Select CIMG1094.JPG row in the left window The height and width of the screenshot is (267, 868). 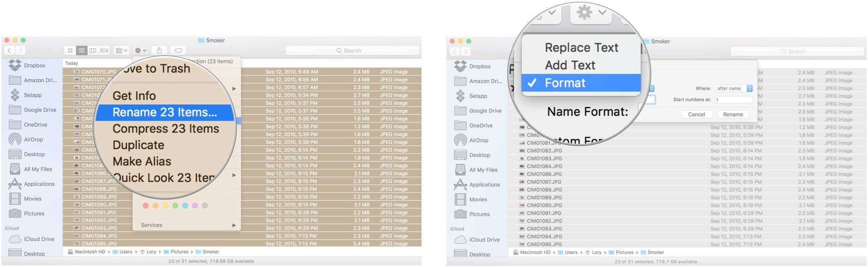click(242, 236)
